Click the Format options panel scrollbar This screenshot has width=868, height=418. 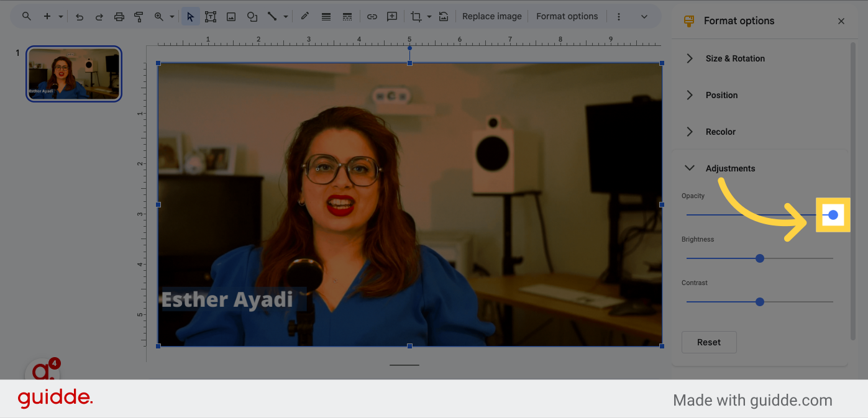coord(853,191)
